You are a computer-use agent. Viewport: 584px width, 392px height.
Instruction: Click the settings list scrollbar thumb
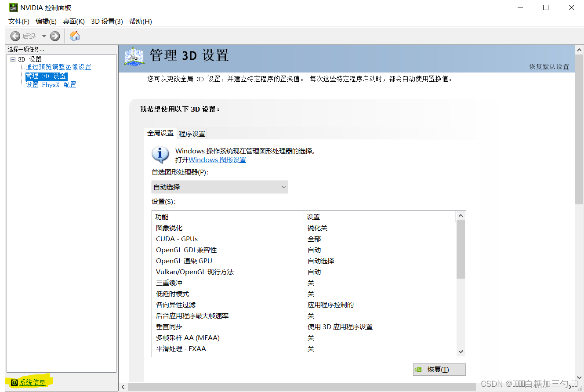coord(461,250)
